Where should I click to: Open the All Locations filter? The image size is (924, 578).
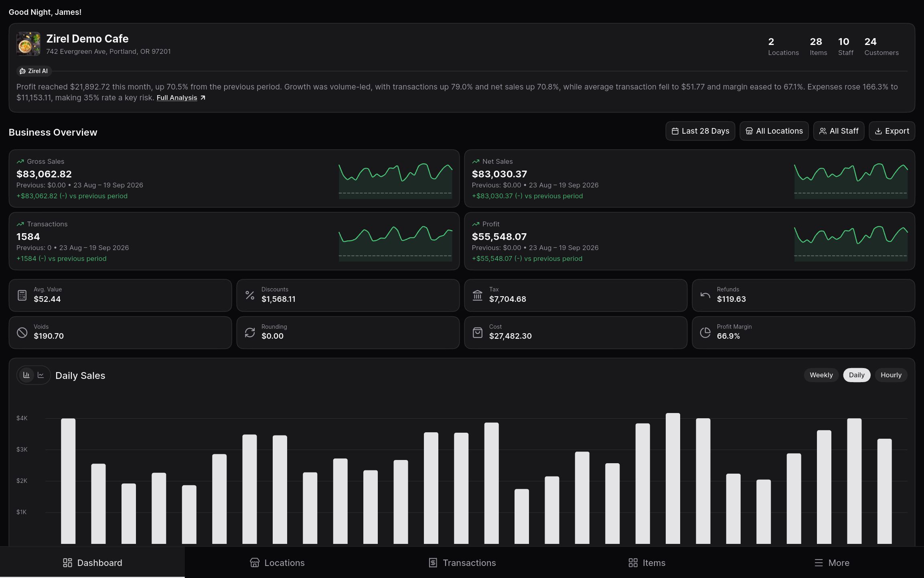tap(774, 131)
